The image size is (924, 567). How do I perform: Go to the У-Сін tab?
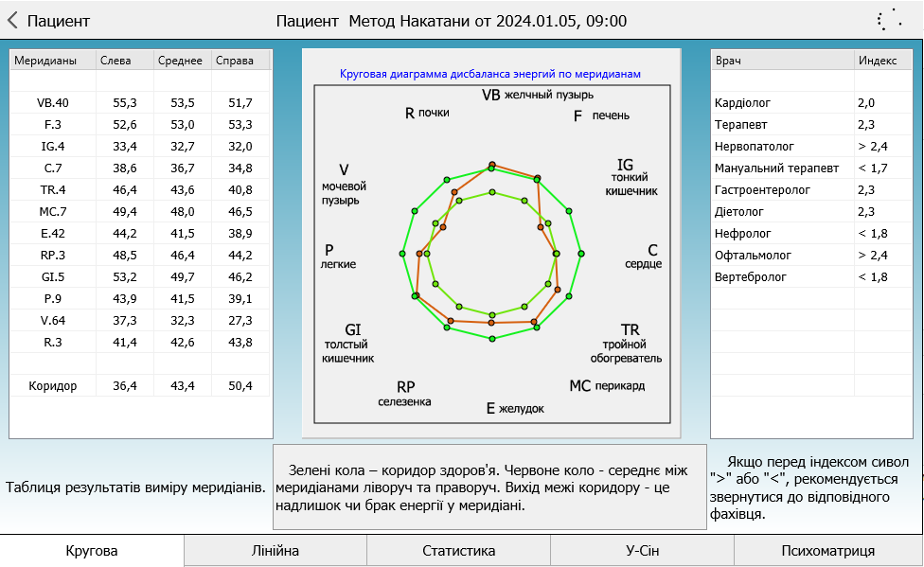pyautogui.click(x=642, y=551)
